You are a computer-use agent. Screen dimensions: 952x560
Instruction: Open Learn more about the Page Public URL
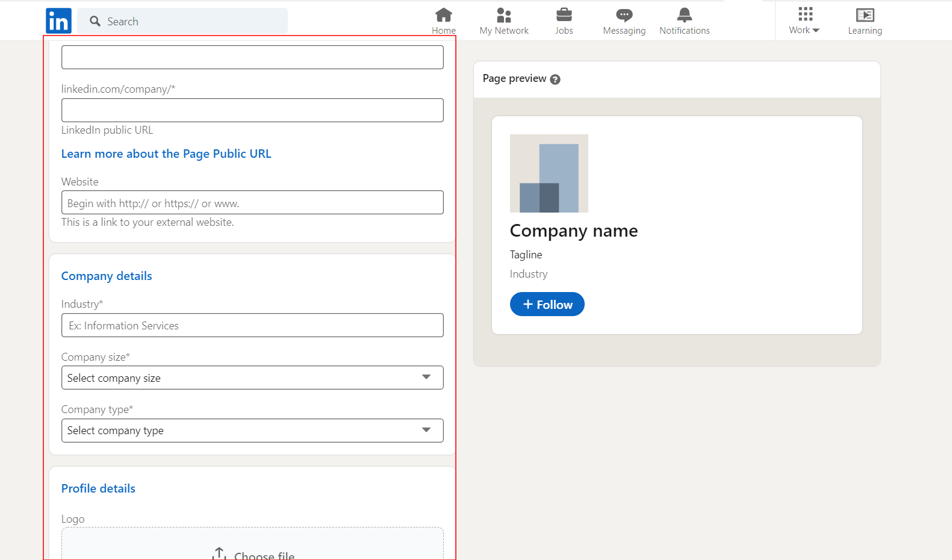coord(166,154)
